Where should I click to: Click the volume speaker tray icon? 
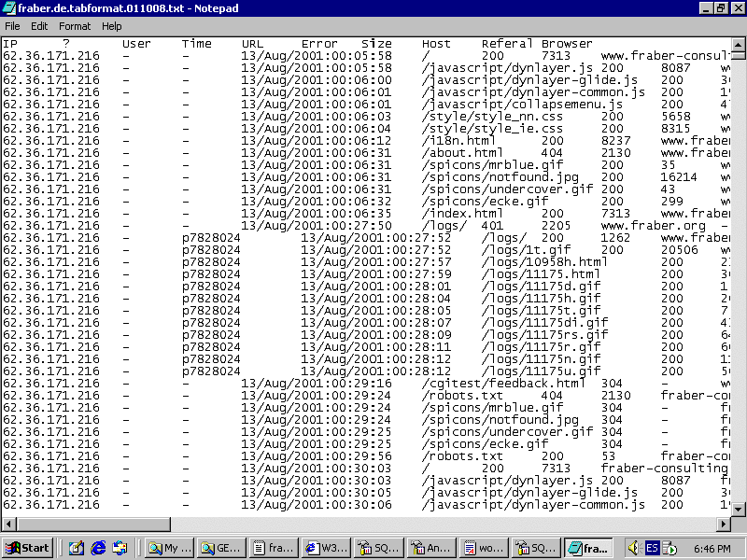pos(632,548)
